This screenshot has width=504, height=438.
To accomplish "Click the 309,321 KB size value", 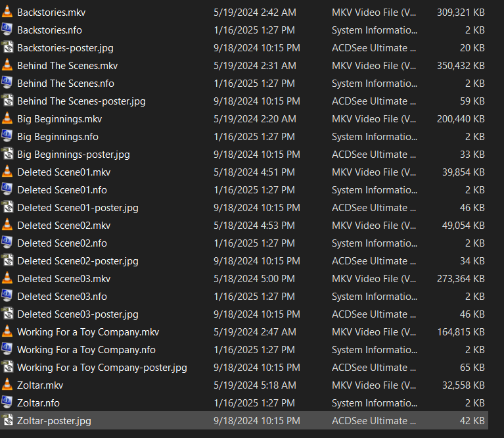I will point(461,12).
